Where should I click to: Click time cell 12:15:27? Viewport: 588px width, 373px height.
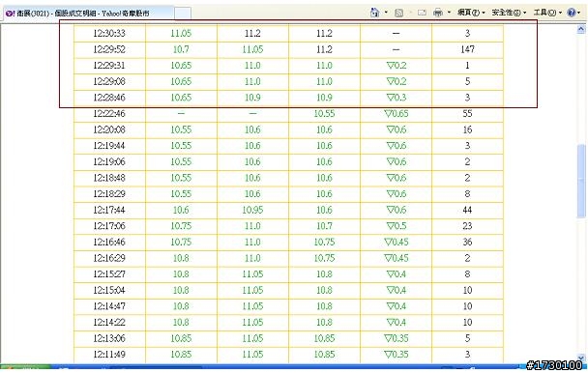point(109,274)
